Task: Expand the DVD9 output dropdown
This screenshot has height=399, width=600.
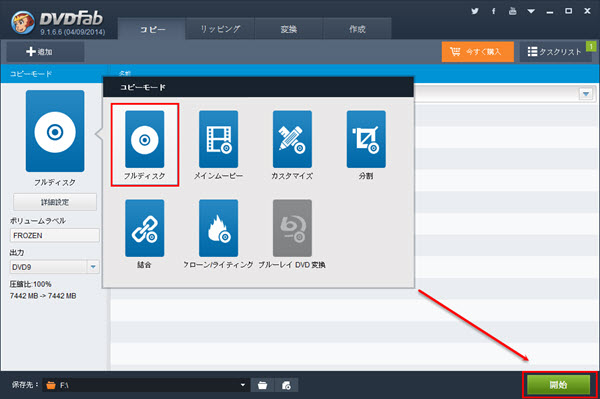Action: pyautogui.click(x=93, y=267)
